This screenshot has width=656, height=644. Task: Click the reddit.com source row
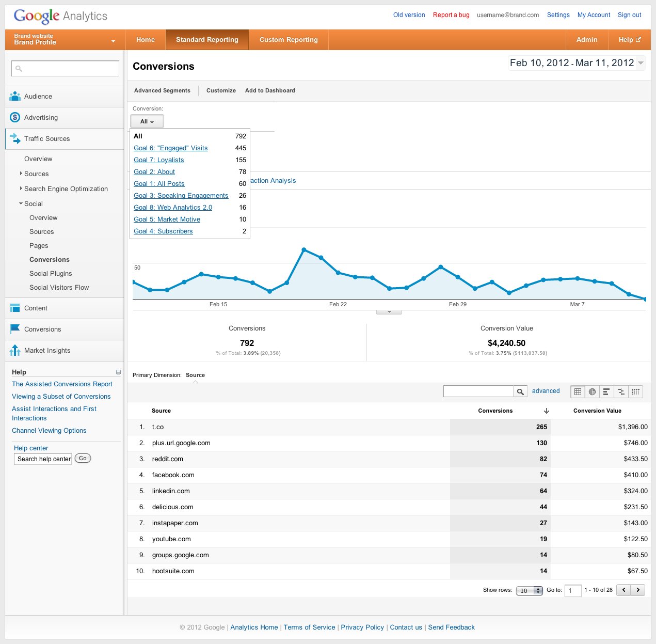(389, 459)
